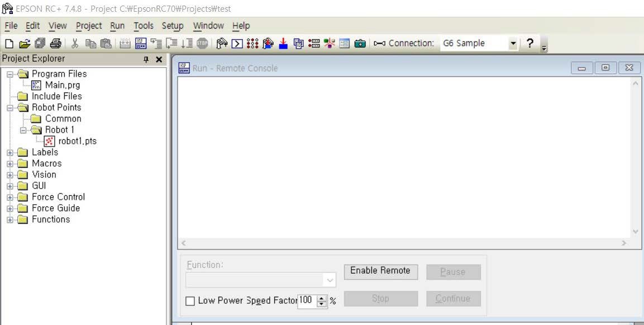Open the Edit menu

pyautogui.click(x=32, y=26)
